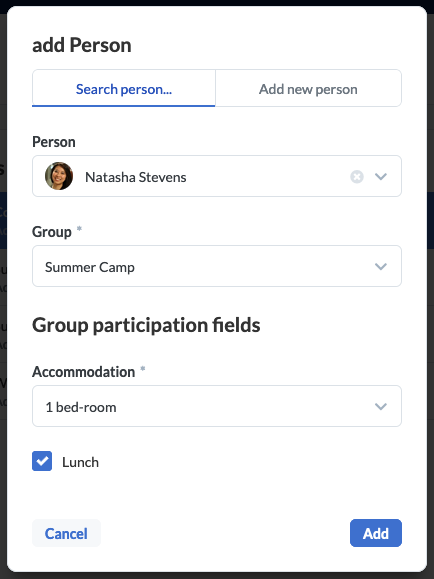The height and width of the screenshot is (579, 434).
Task: Switch to the Search person tab
Action: coord(124,89)
